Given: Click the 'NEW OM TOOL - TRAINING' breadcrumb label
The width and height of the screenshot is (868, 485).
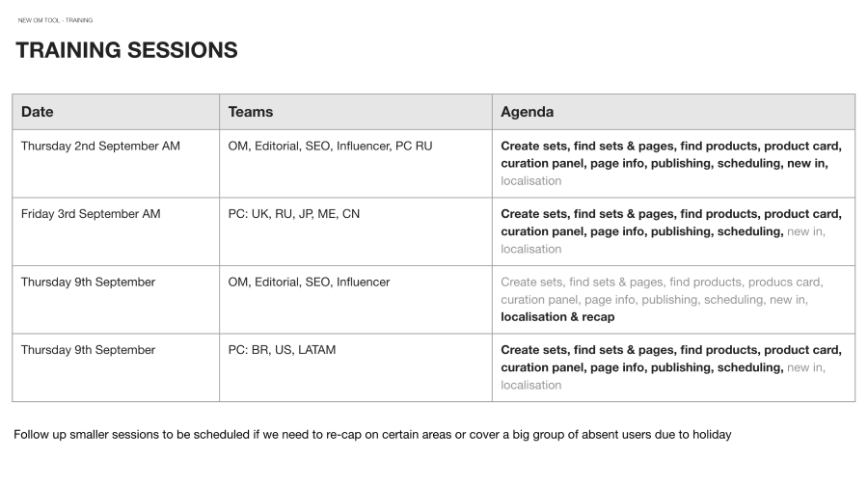Looking at the screenshot, I should click(x=55, y=19).
